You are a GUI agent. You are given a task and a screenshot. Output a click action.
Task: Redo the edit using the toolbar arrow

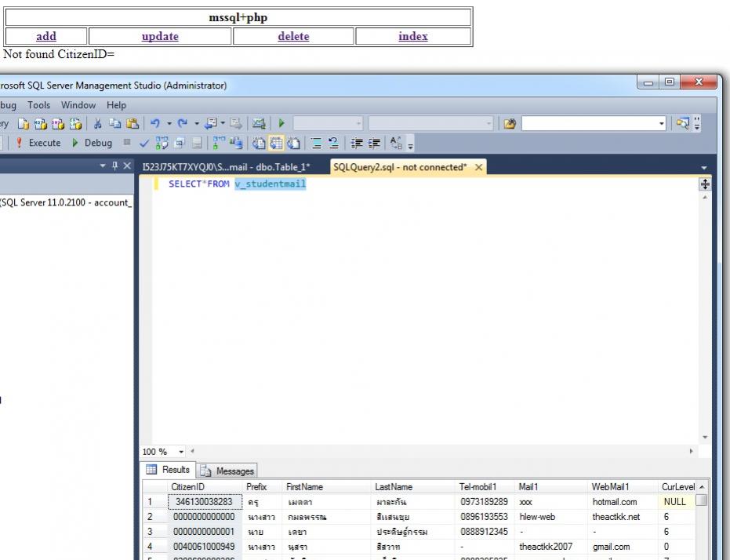pyautogui.click(x=183, y=123)
